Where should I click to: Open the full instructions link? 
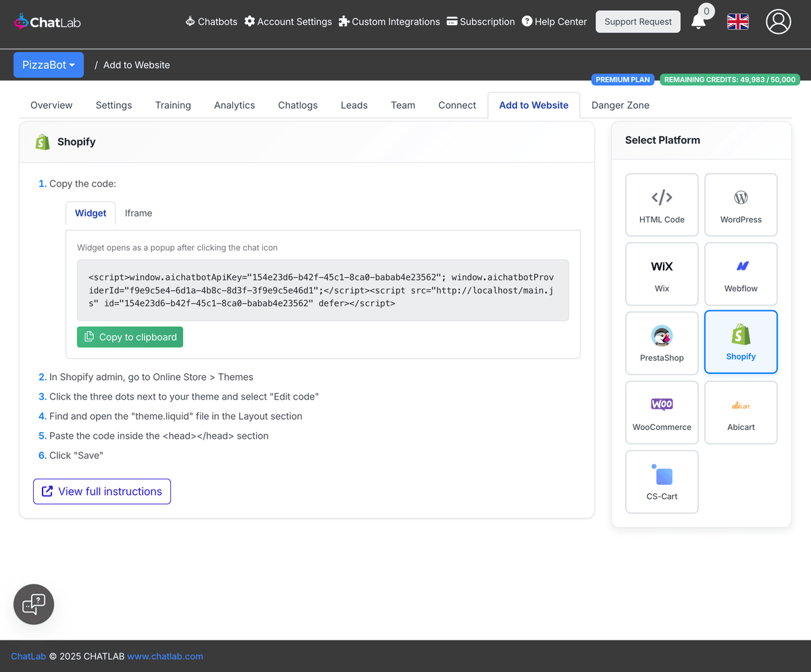pos(101,491)
